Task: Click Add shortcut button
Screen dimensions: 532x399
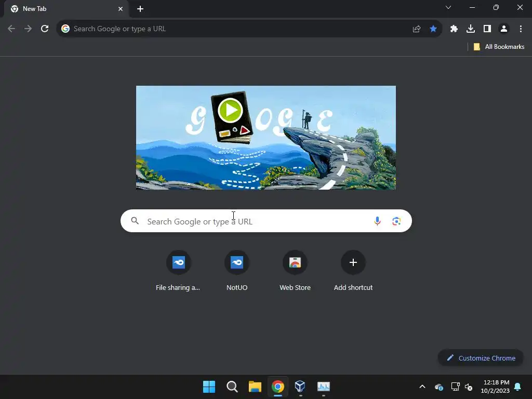Action: click(x=353, y=271)
